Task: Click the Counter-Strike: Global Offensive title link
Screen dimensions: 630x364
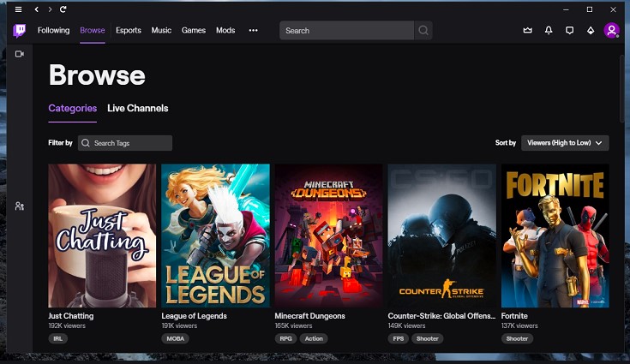Action: point(441,316)
